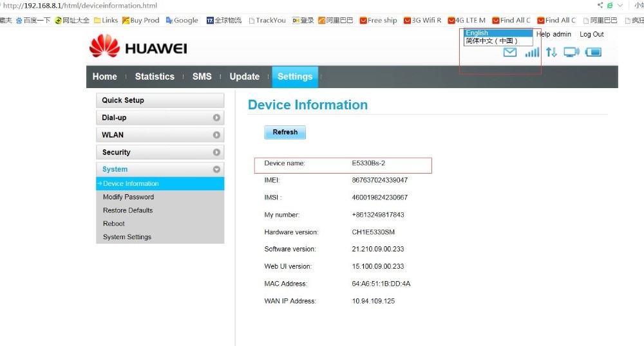The width and height of the screenshot is (644, 346).
Task: Click the battery status icon
Action: [593, 52]
